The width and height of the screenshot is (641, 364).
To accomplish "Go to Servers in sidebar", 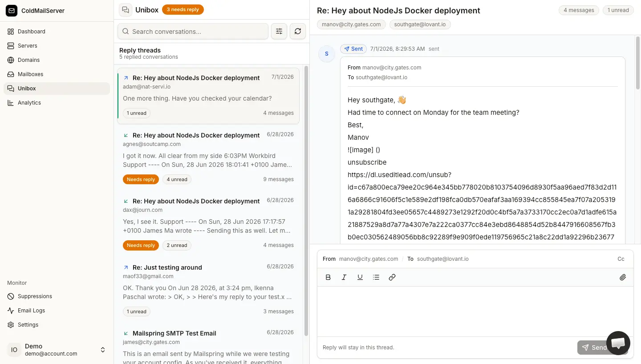I will (x=57, y=46).
